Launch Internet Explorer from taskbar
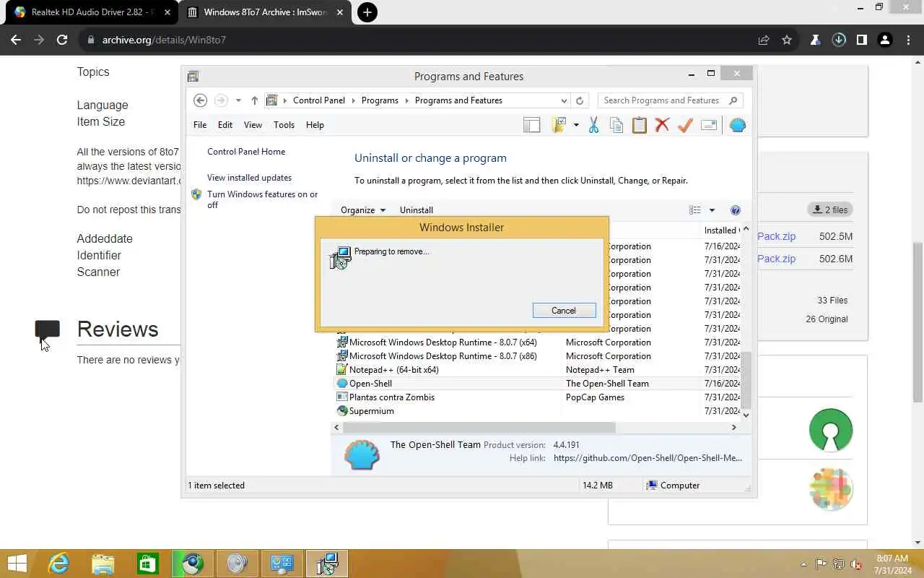 [x=58, y=564]
